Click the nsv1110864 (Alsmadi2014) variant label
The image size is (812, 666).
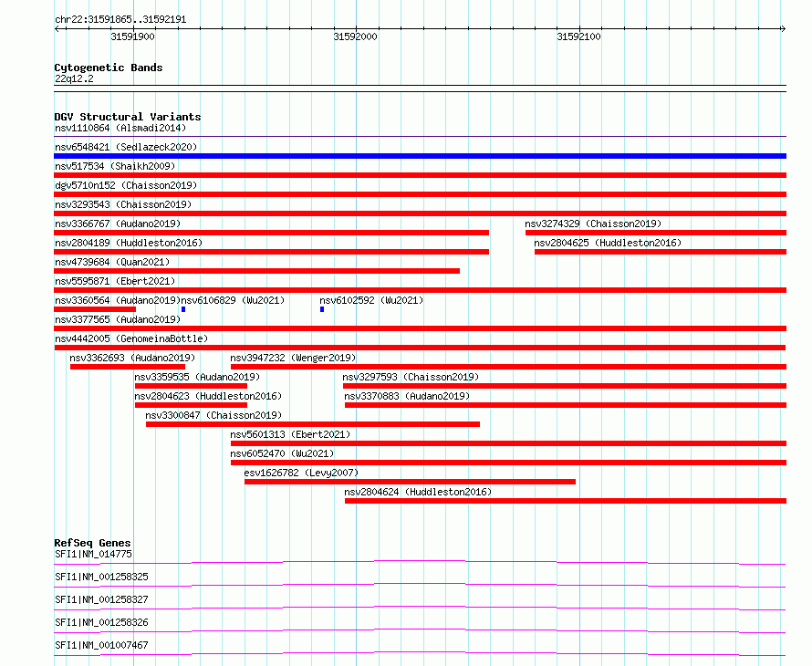click(120, 128)
